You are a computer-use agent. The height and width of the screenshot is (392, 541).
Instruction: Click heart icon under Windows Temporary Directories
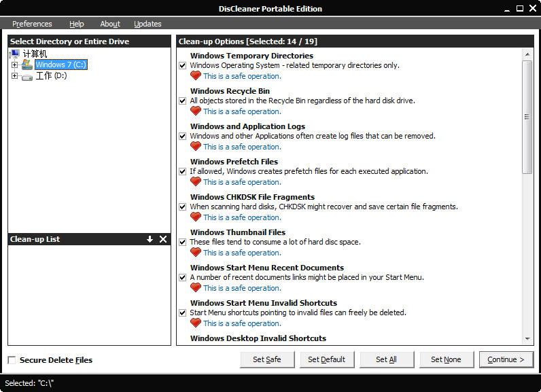tap(196, 75)
